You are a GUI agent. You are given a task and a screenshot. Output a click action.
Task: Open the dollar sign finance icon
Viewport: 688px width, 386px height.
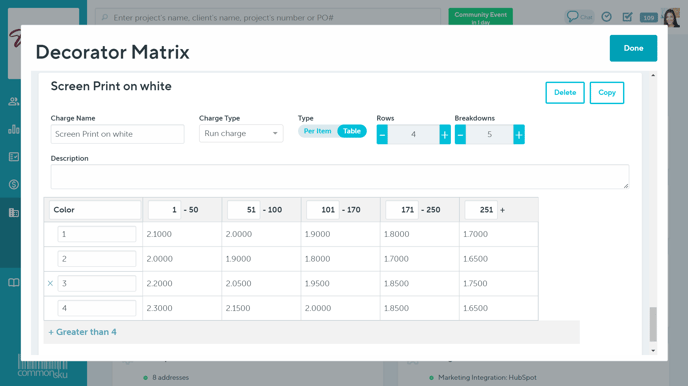tap(14, 184)
